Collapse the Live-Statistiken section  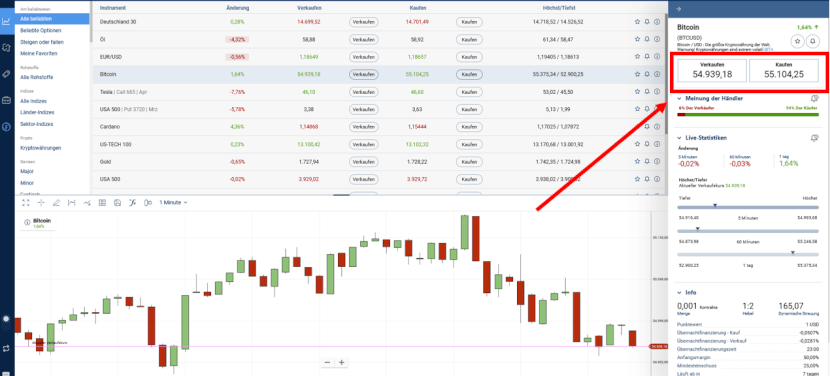click(x=679, y=138)
